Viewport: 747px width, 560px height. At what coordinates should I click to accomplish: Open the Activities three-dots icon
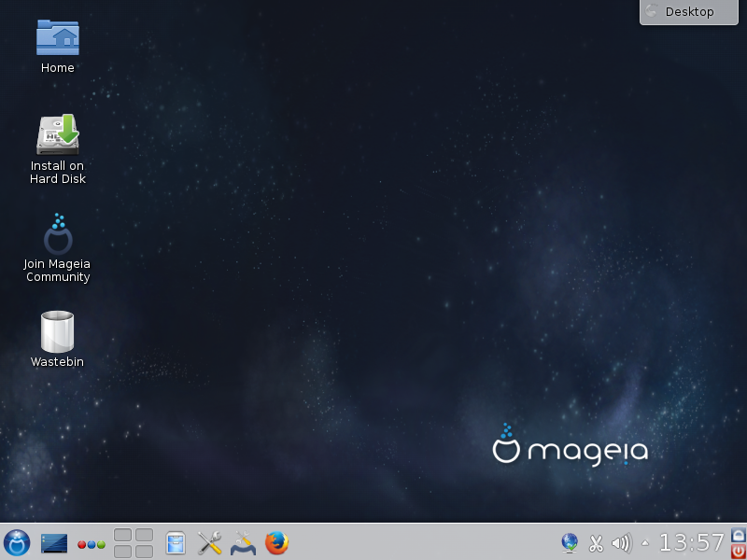[x=91, y=544]
